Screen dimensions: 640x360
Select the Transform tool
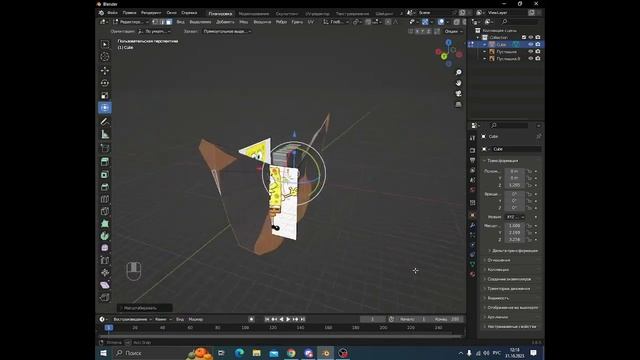[x=105, y=108]
